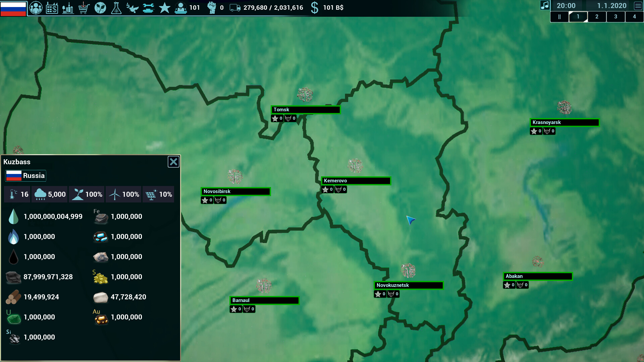Select the star achievements icon
Screen dimensions: 644x362
[164, 7]
